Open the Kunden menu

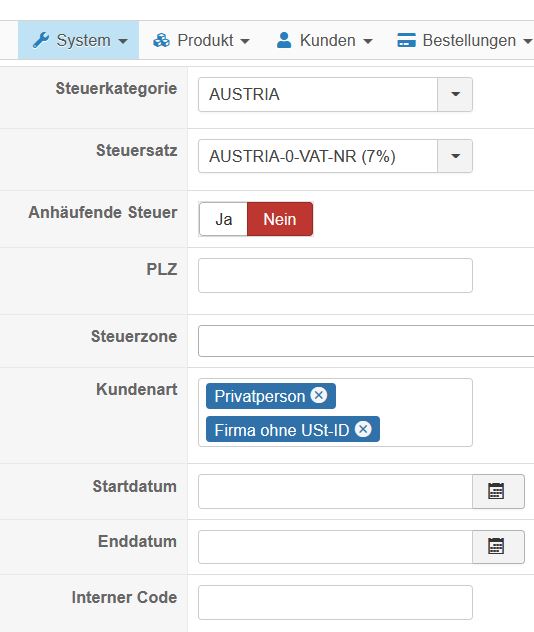324,40
